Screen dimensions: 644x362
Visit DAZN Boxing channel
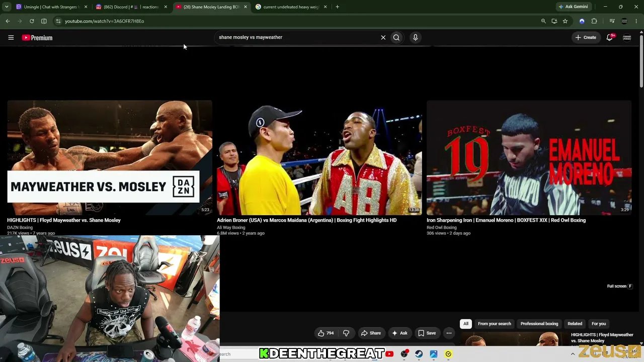(x=20, y=227)
